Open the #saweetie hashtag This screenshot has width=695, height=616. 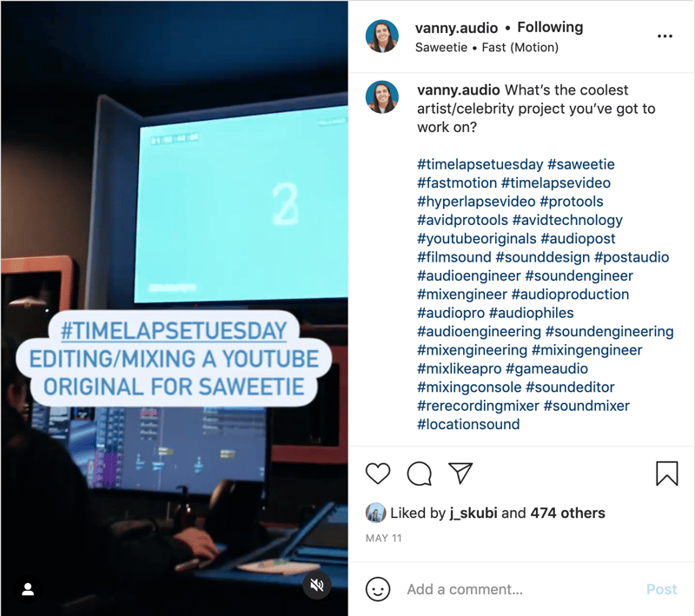pos(581,164)
